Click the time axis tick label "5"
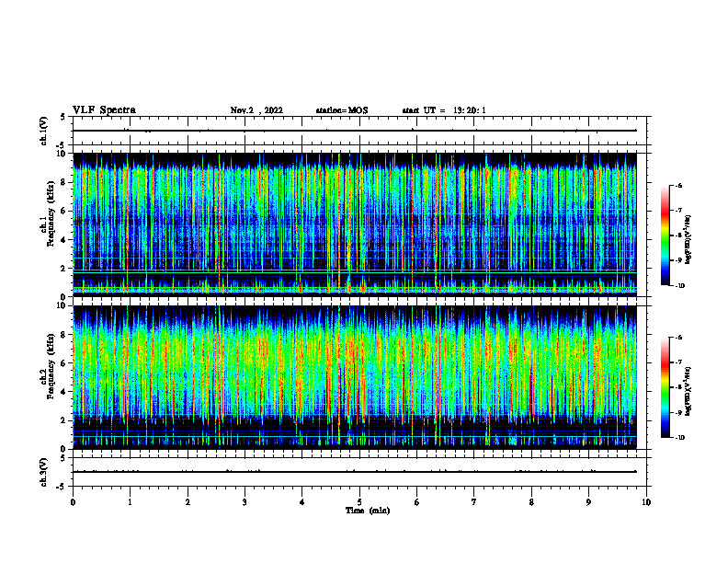This screenshot has width=728, height=563. tap(359, 502)
